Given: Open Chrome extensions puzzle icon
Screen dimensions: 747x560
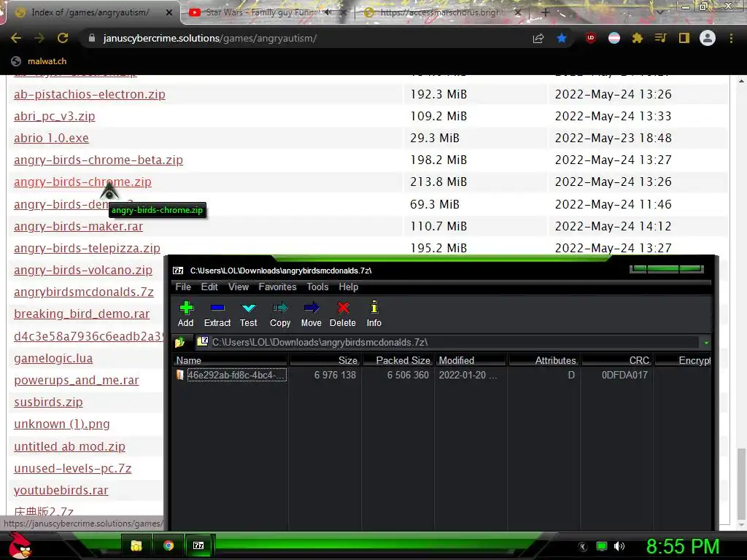Looking at the screenshot, I should pyautogui.click(x=638, y=38).
